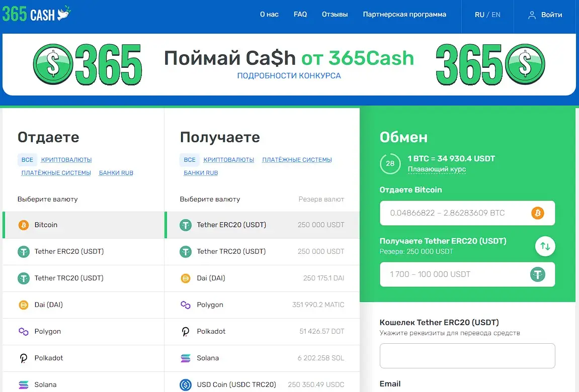Viewport: 579px width, 392px height.
Task: Choose Solana row in the Получаете list
Action: [x=262, y=358]
